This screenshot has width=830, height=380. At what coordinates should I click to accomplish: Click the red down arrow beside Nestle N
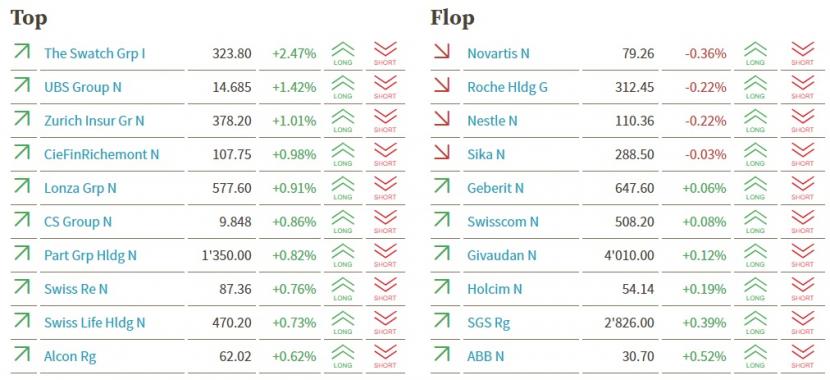(441, 119)
